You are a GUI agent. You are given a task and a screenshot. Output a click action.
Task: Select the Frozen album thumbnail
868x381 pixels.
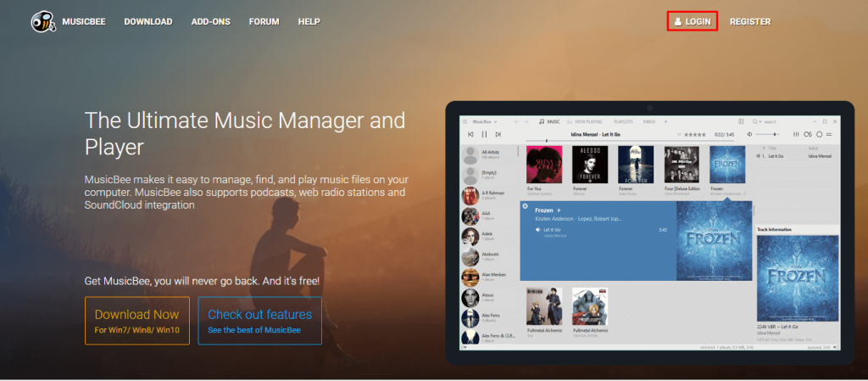727,165
